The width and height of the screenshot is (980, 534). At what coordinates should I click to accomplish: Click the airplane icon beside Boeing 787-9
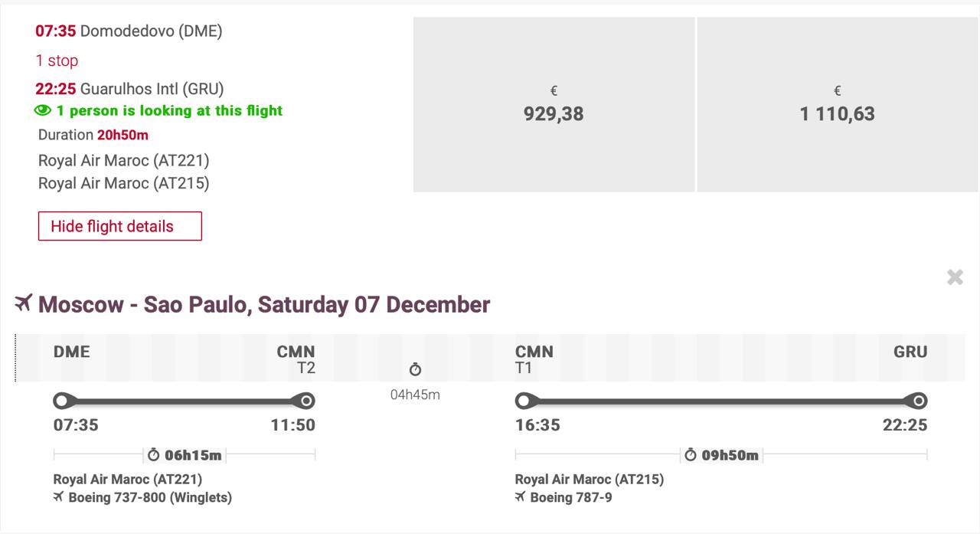click(521, 498)
